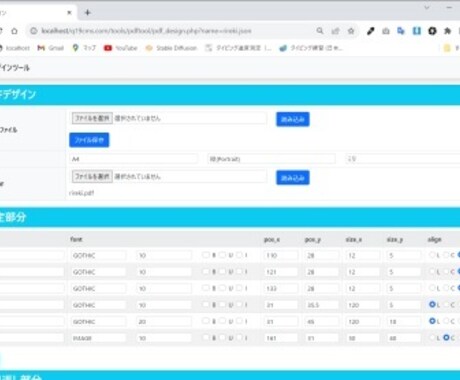This screenshot has width=460, height=380.
Task: Open the タイピング練習 bookmark
Action: pos(311,48)
